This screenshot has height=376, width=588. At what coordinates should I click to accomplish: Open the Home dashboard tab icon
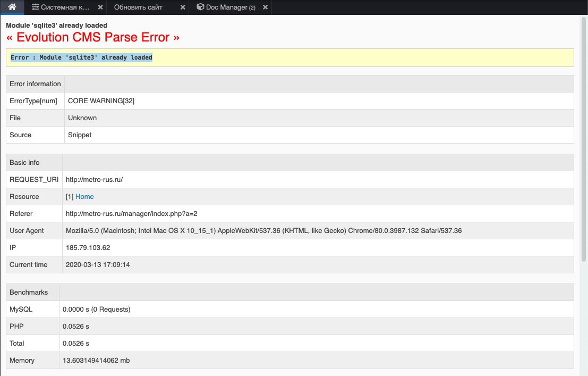point(12,7)
